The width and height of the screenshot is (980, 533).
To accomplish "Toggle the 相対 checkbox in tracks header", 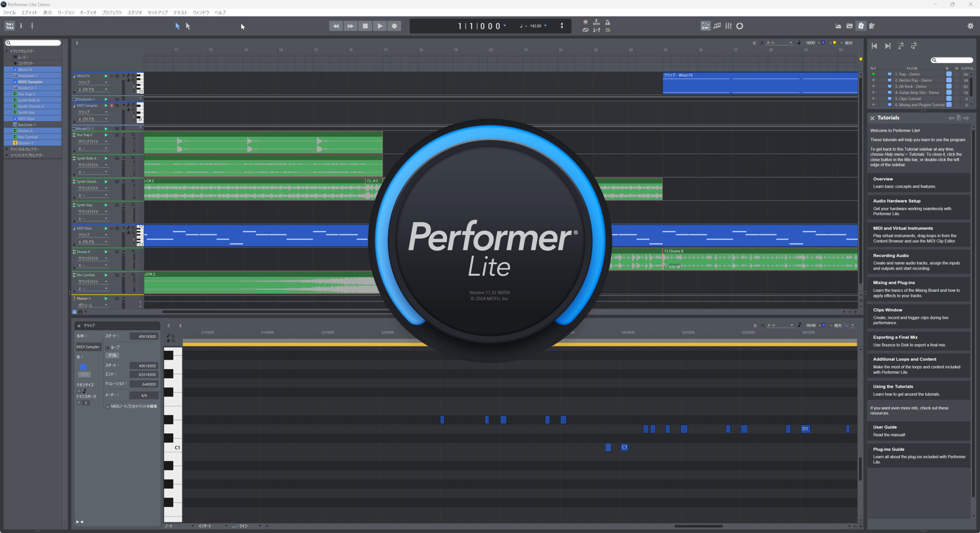I will tap(842, 43).
